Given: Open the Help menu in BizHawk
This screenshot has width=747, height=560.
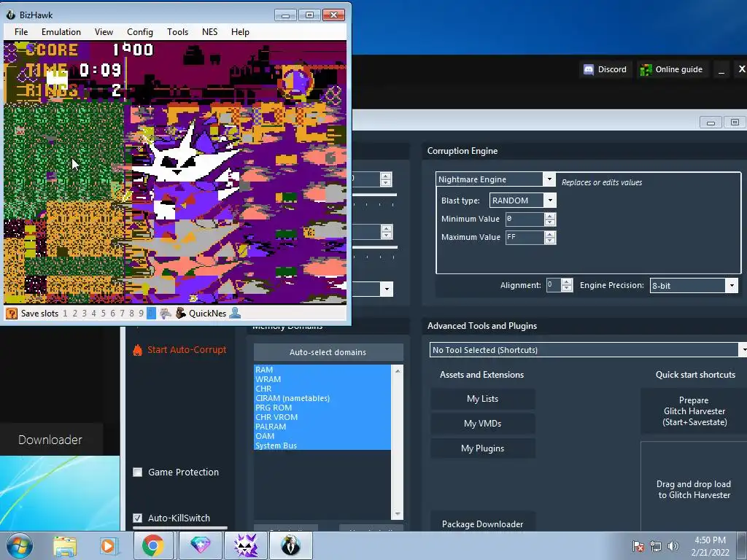Looking at the screenshot, I should (x=240, y=32).
